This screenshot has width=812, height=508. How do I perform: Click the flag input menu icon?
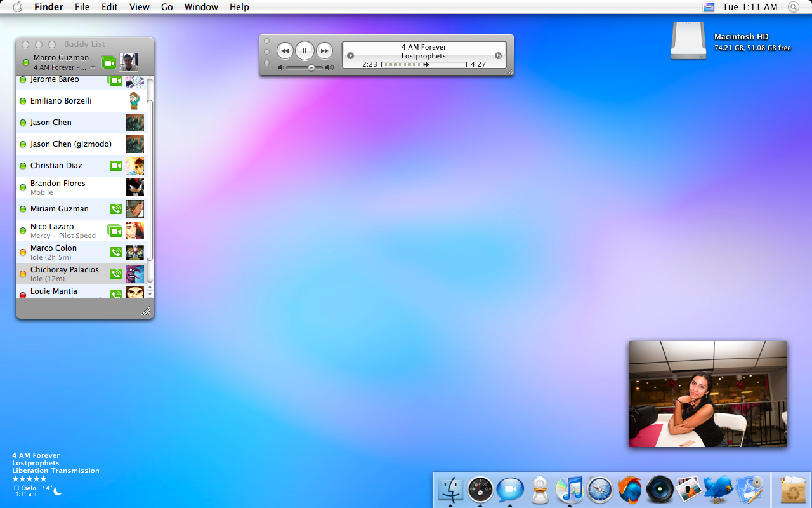(709, 7)
